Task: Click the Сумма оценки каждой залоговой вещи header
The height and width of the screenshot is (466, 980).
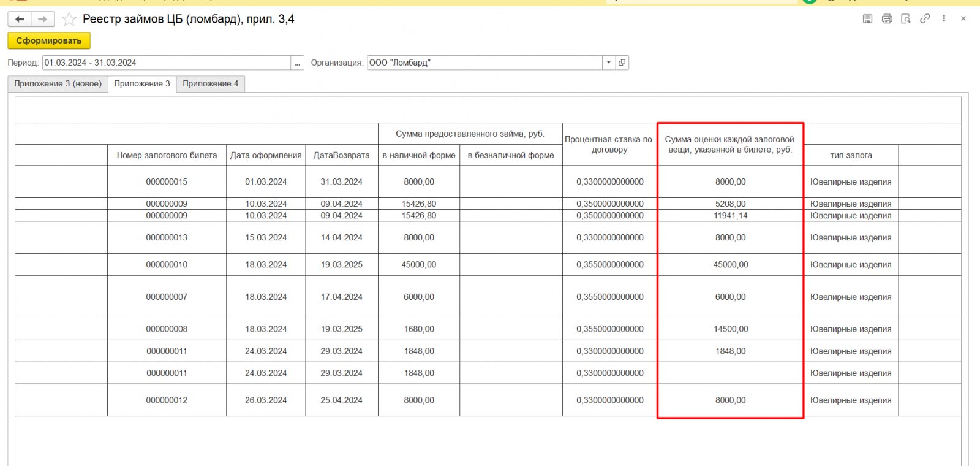Action: (730, 145)
